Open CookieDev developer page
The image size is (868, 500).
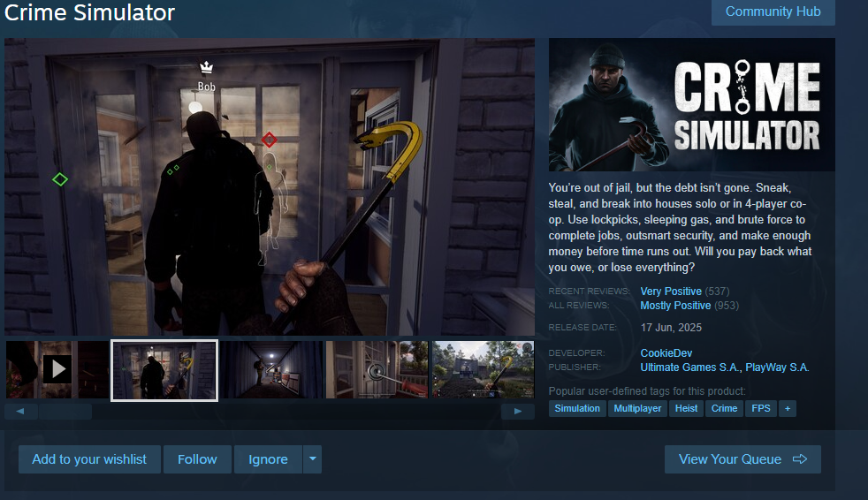[666, 352]
